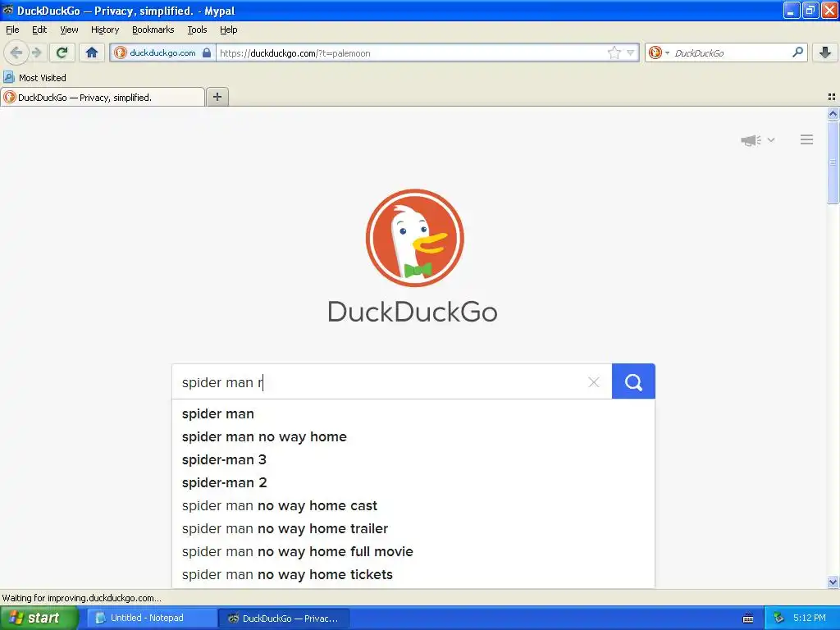
Task: Click the 5:12 PM clock
Action: (x=810, y=618)
